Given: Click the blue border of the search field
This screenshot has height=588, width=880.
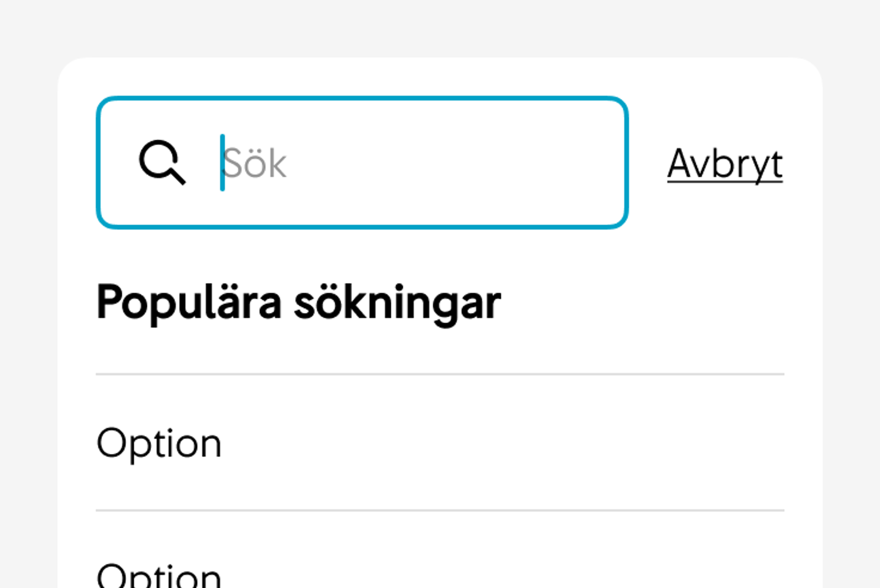Looking at the screenshot, I should coord(362,98).
